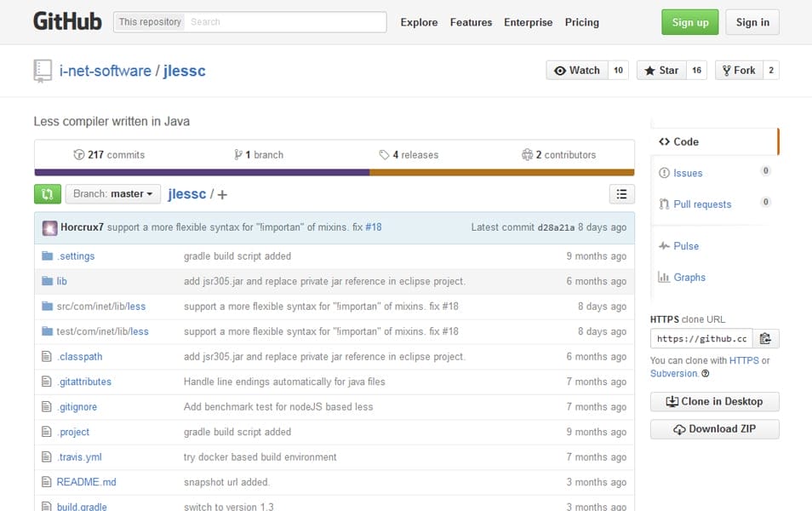This screenshot has height=511, width=812.
Task: Click the HTTPS clone URL field
Action: tap(701, 339)
